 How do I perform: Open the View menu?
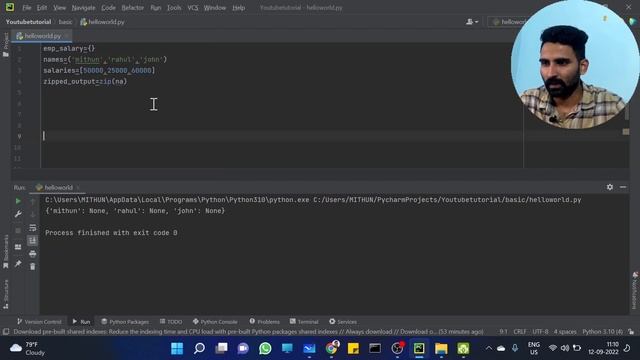click(59, 8)
